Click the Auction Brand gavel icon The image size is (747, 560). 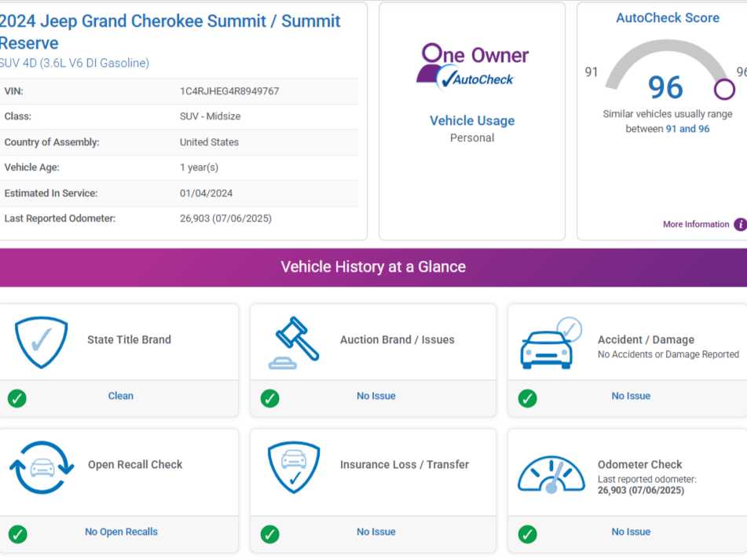(x=294, y=342)
